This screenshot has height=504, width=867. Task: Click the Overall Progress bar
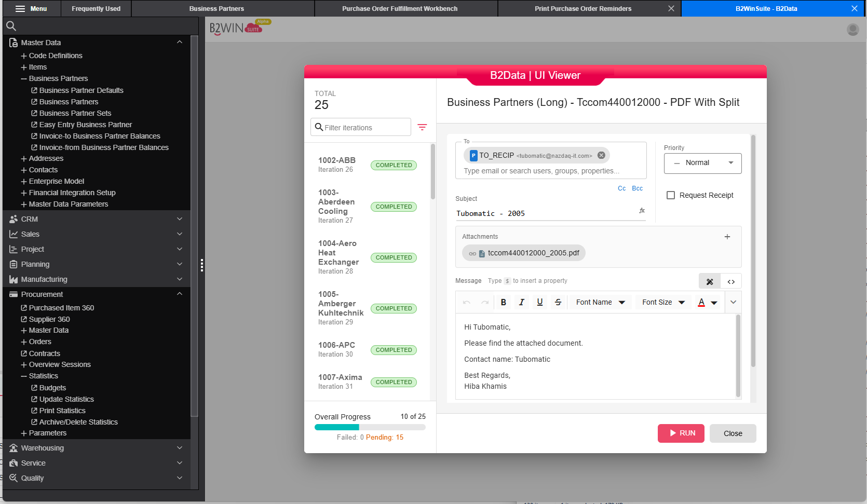(x=370, y=427)
